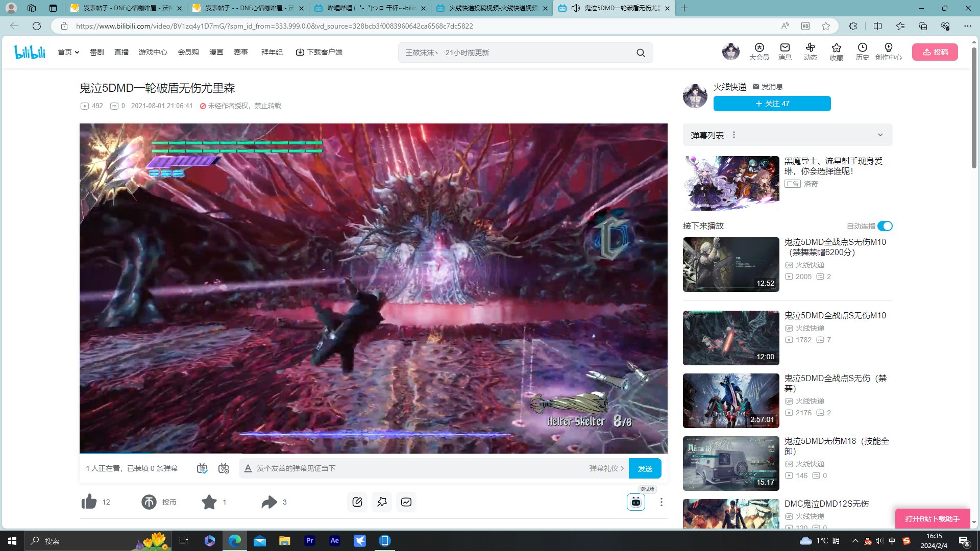The image size is (980, 551).
Task: Open the 游戏中心 nav item
Action: (153, 52)
